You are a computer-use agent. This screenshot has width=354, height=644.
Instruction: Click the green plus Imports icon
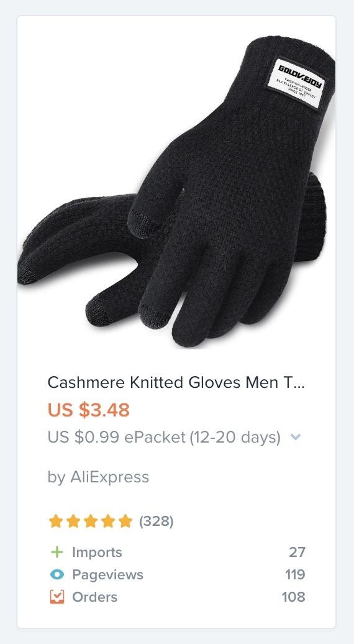coord(57,552)
